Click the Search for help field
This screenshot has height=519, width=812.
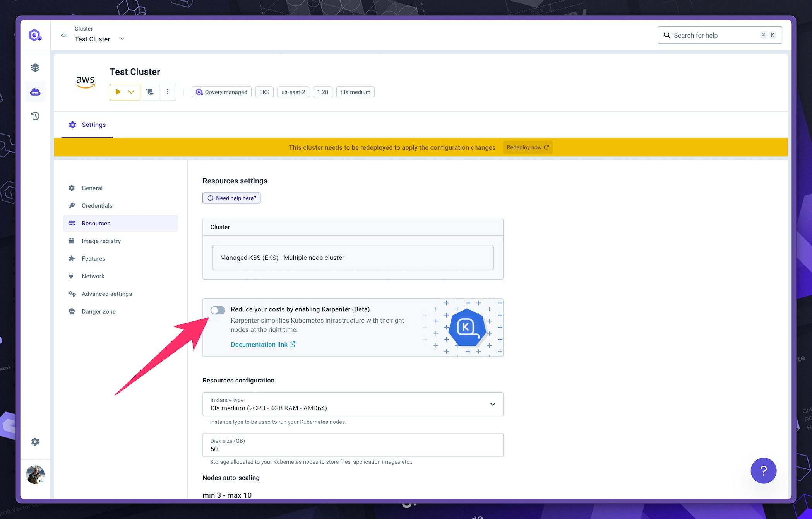click(x=719, y=35)
